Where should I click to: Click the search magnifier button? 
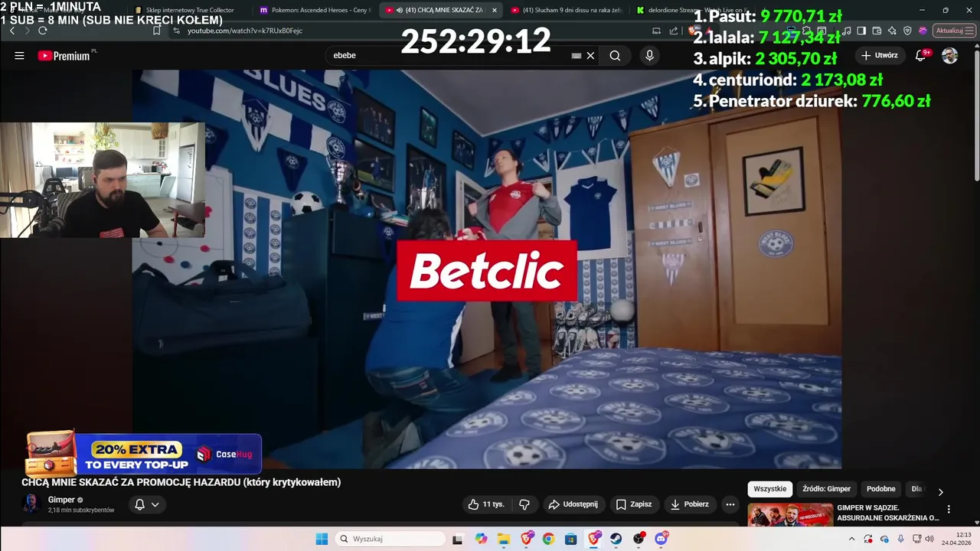point(615,56)
